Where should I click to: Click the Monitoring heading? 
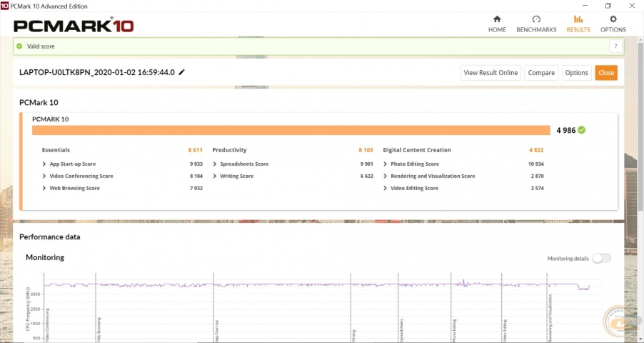(x=45, y=257)
